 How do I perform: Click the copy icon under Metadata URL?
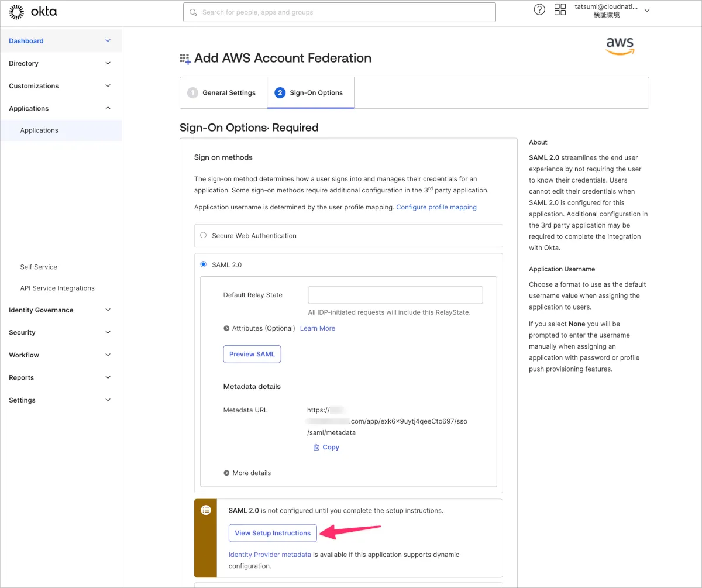pos(316,448)
